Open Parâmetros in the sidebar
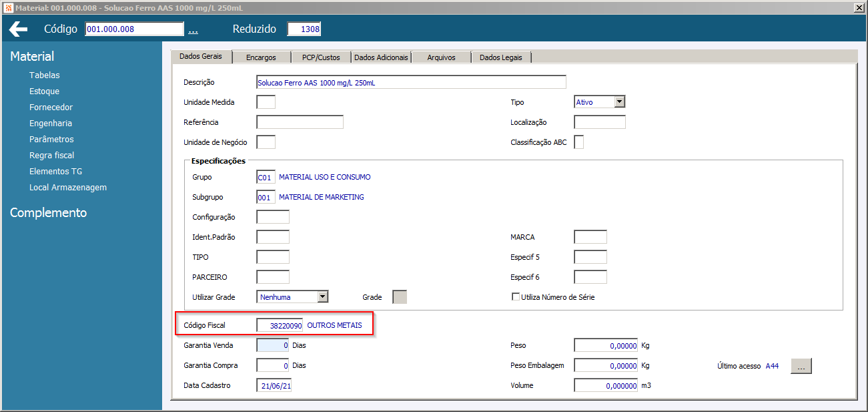The image size is (868, 412). 52,140
